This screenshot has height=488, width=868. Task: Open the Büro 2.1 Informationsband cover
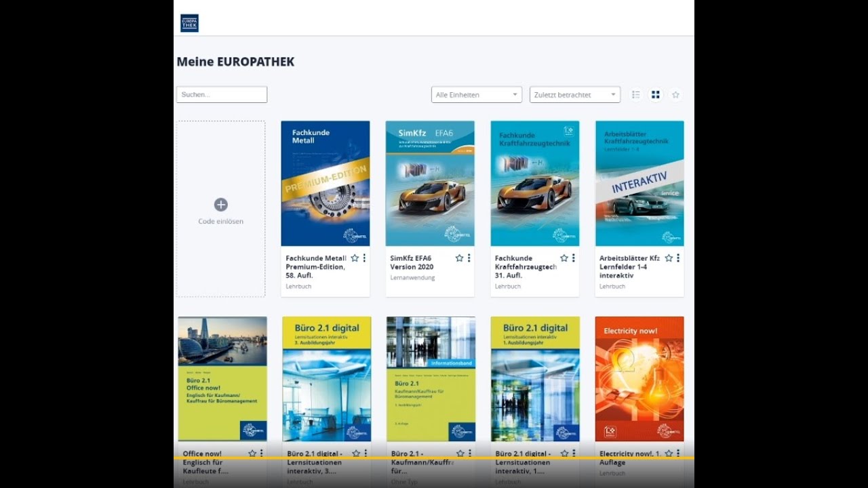click(x=431, y=379)
